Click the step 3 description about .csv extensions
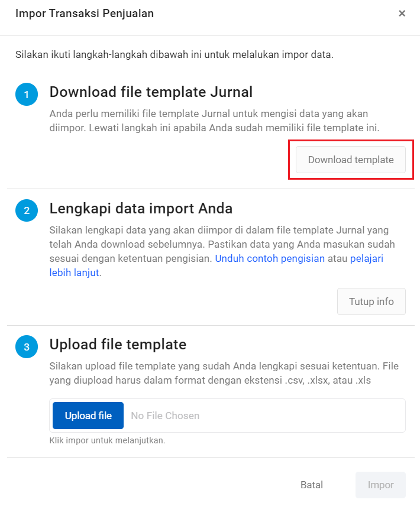The image size is (420, 519). [224, 373]
